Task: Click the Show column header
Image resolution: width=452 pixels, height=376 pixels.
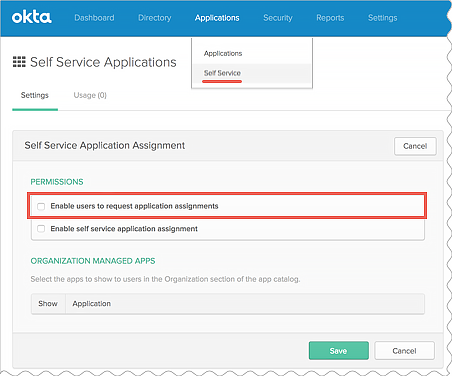Action: 48,304
